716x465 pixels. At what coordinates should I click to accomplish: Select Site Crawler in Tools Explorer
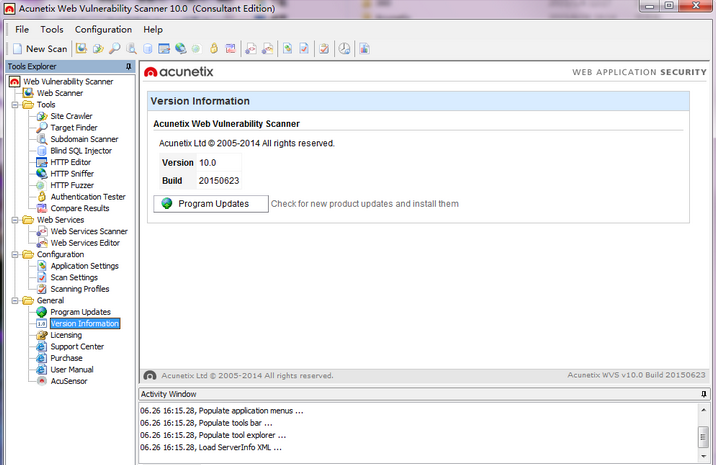71,116
